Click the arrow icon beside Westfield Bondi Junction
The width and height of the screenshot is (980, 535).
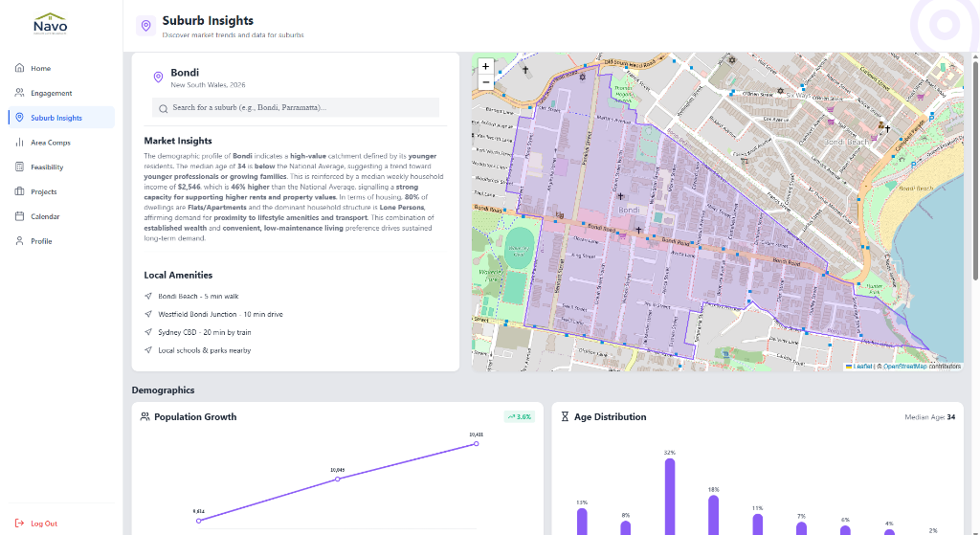tap(148, 314)
